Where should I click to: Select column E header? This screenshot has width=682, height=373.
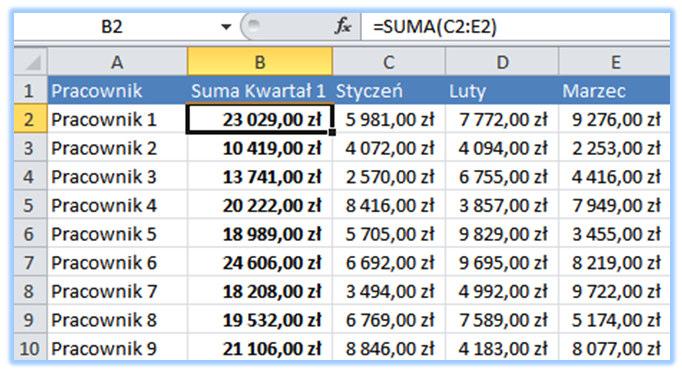(615, 62)
